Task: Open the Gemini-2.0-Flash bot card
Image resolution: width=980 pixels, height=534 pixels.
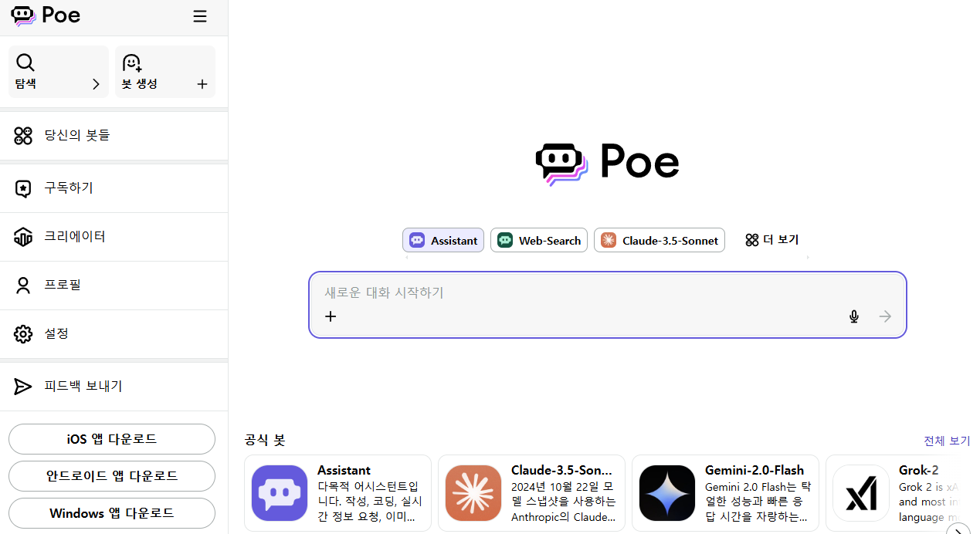Action: (725, 493)
